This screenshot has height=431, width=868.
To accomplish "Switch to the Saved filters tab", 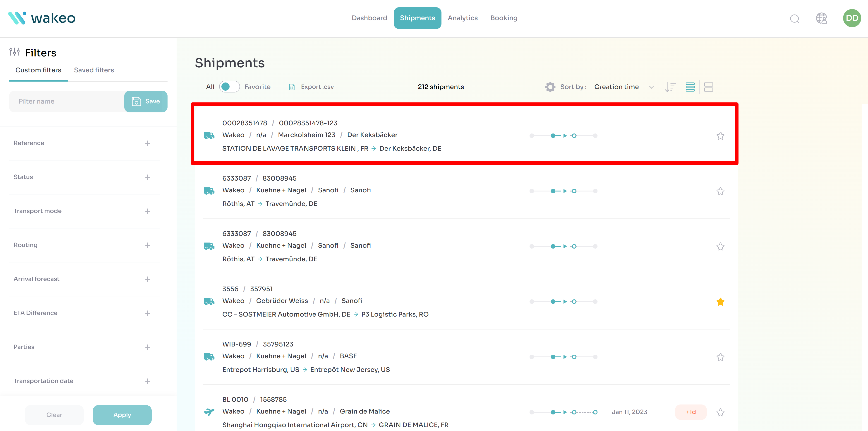I will (94, 70).
